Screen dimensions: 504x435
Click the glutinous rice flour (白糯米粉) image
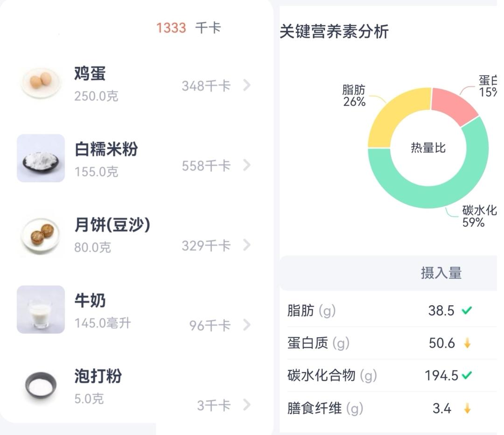41,158
